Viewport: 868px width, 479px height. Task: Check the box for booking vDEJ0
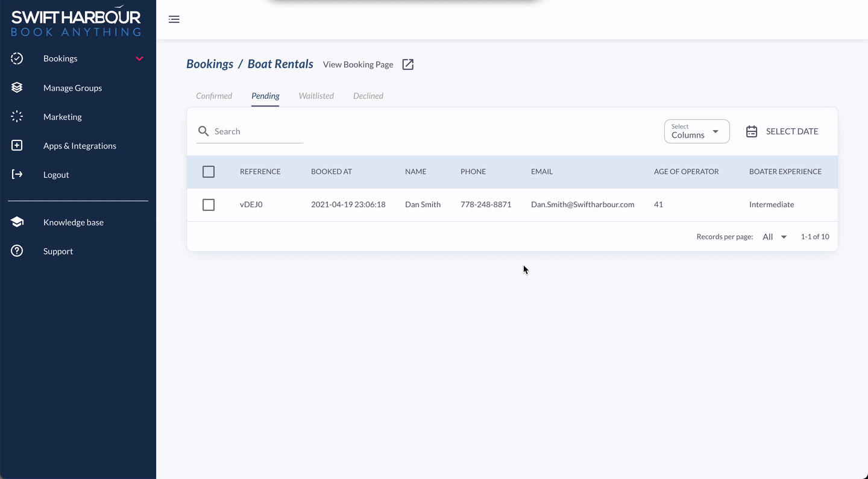point(209,205)
